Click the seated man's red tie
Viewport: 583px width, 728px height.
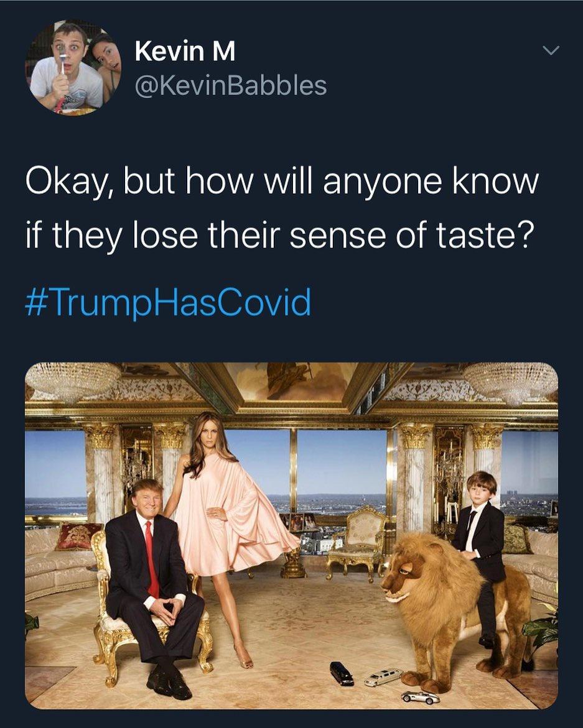point(151,556)
